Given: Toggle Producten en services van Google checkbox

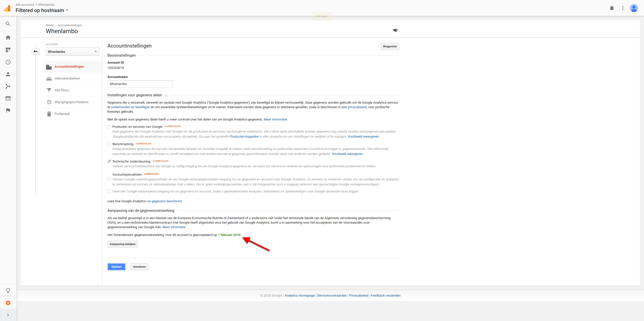Looking at the screenshot, I should [109, 127].
